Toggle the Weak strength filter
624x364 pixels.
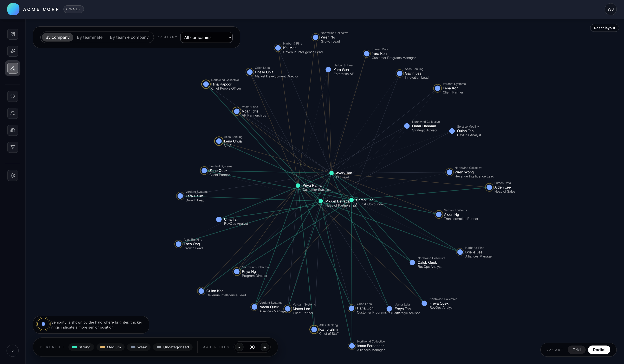[x=139, y=347]
